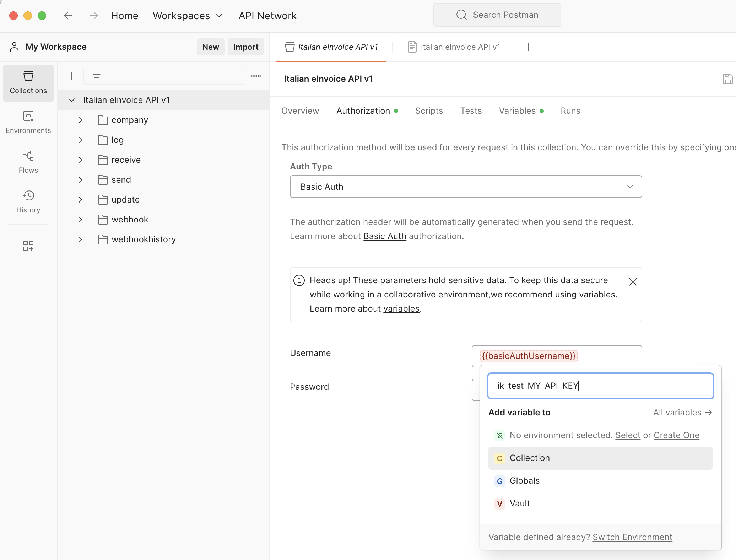This screenshot has height=560, width=736.
Task: Open the Collections sidebar panel
Action: (x=28, y=83)
